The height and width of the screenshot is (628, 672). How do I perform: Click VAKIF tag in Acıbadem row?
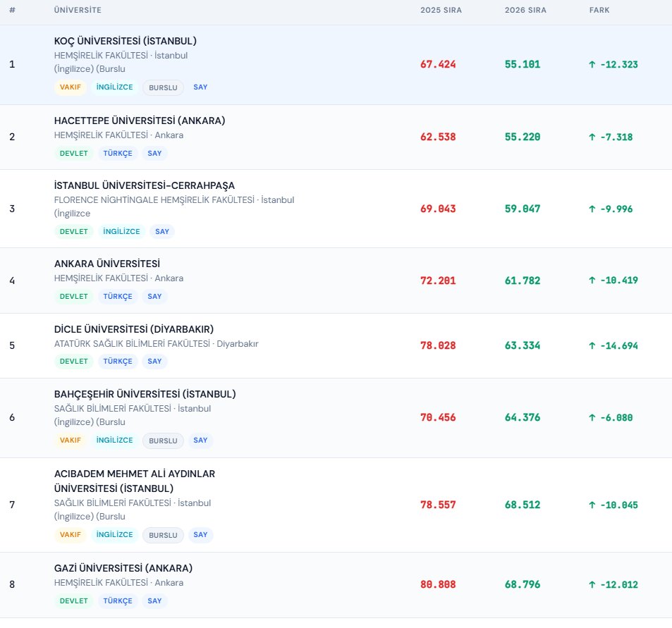71,535
